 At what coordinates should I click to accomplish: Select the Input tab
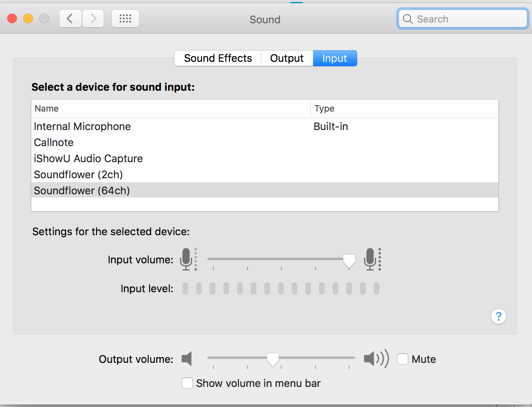pos(335,58)
